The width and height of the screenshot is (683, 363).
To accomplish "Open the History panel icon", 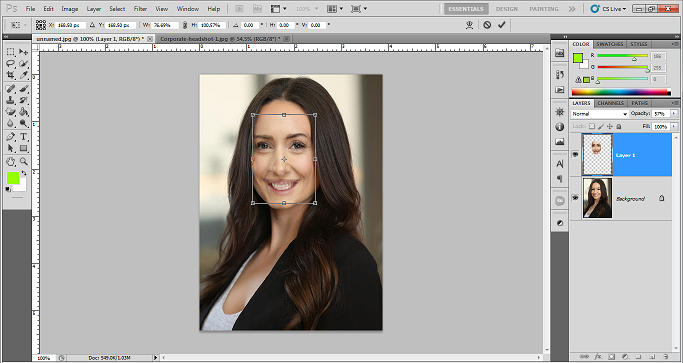I will [x=560, y=75].
